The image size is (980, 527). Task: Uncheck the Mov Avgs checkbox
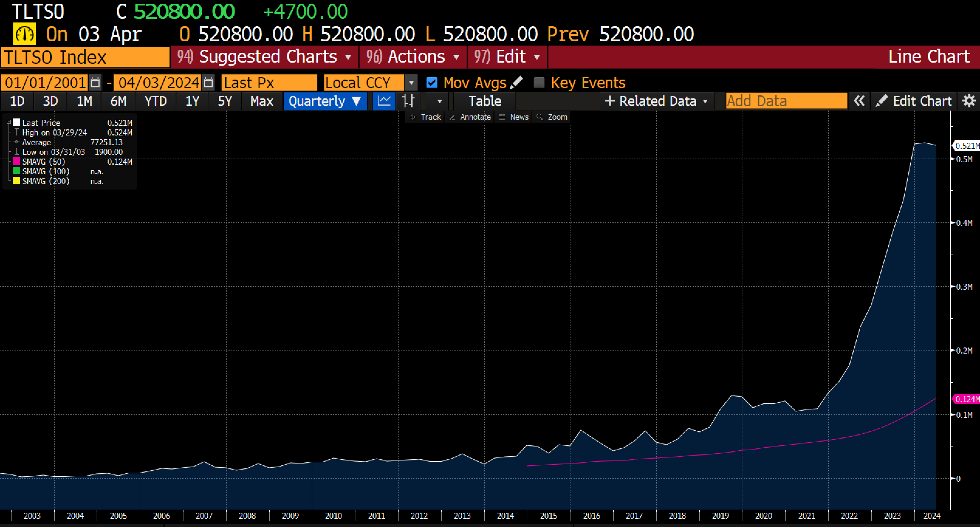pos(432,83)
